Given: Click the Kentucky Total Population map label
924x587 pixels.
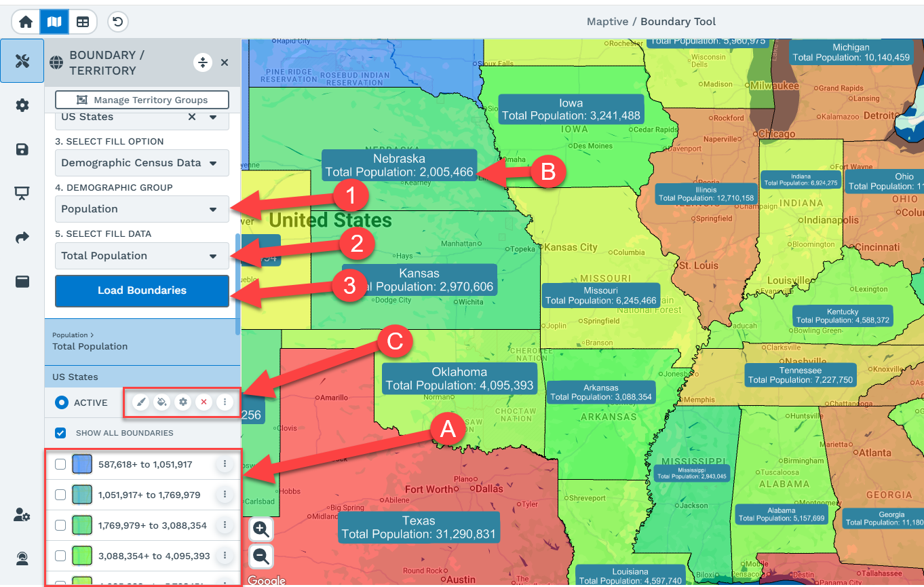Looking at the screenshot, I should 843,316.
